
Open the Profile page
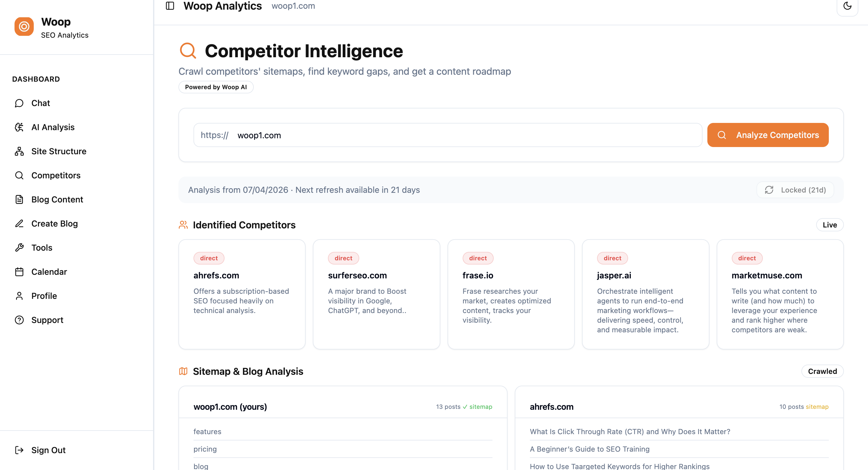(x=44, y=296)
